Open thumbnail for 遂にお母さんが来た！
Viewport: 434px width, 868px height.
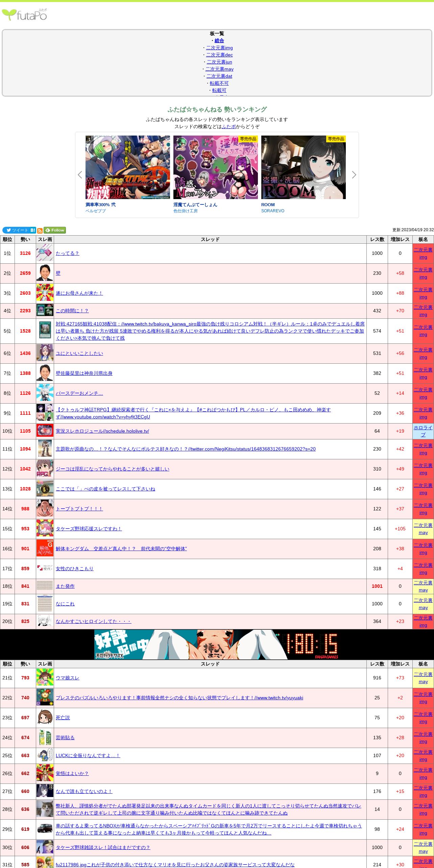click(x=45, y=293)
